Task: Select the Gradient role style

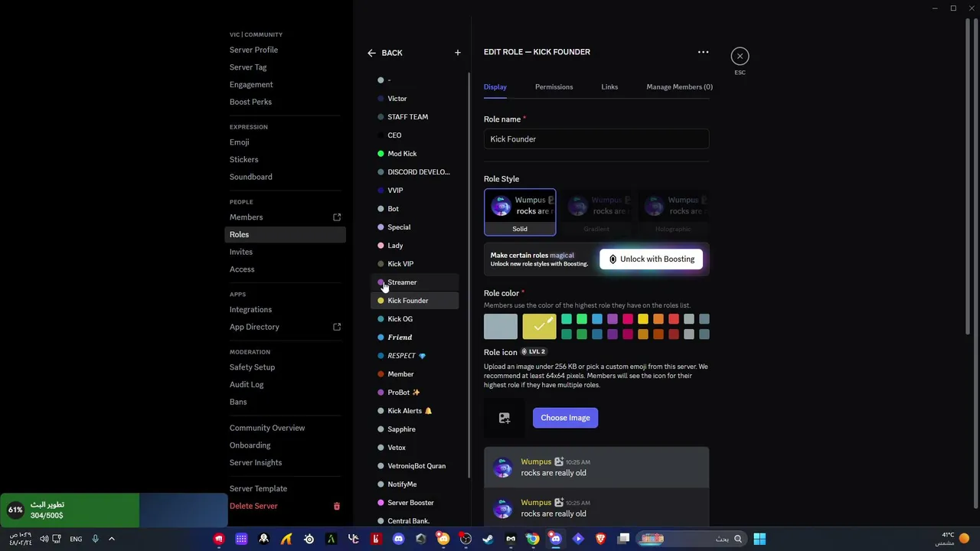Action: 596,212
